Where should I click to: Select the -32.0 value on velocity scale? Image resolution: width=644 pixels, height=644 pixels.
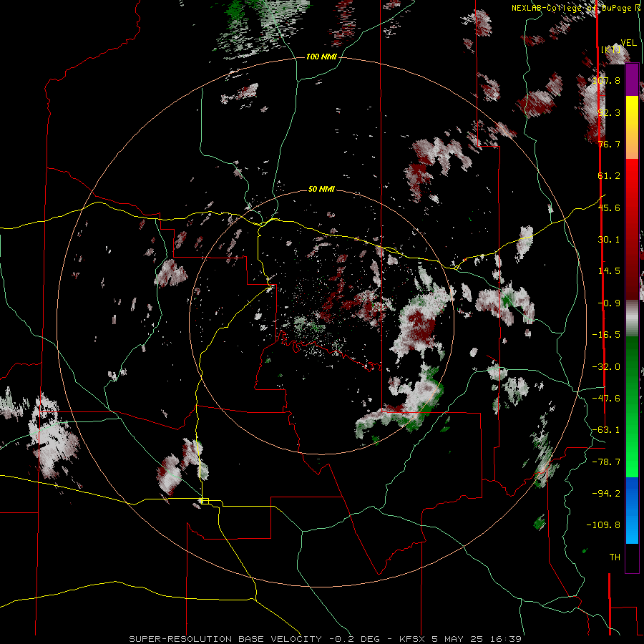(606, 367)
